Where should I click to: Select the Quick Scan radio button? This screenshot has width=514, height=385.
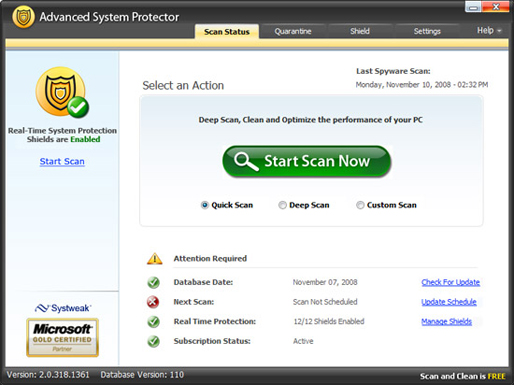(x=205, y=205)
